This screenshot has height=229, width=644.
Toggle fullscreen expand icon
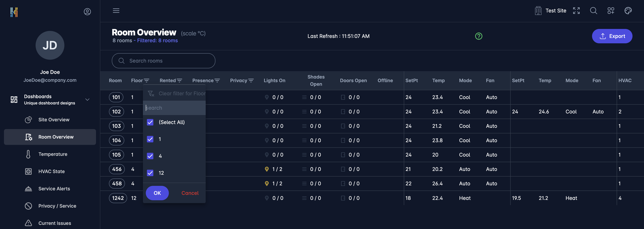click(576, 11)
